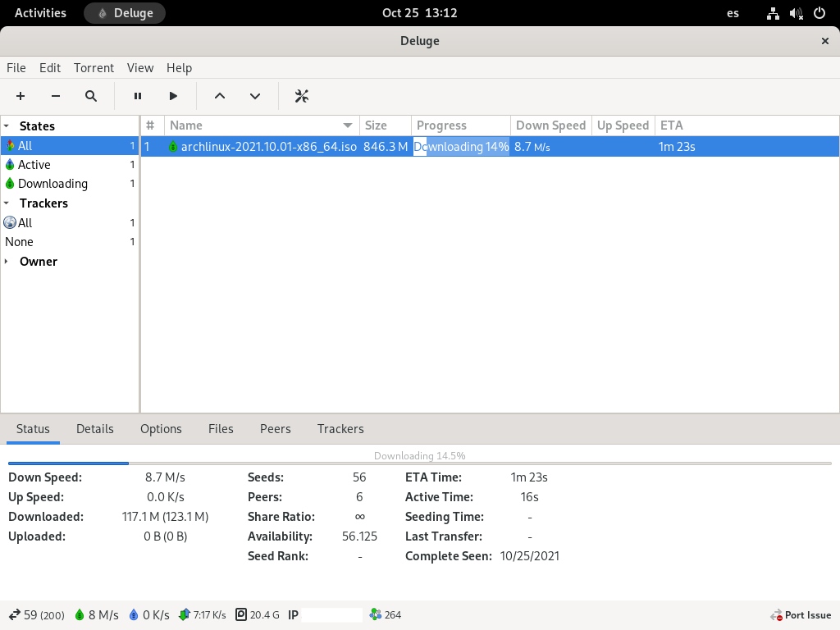The width and height of the screenshot is (840, 630).
Task: Click the archlinux torrent's green status icon
Action: pos(172,146)
